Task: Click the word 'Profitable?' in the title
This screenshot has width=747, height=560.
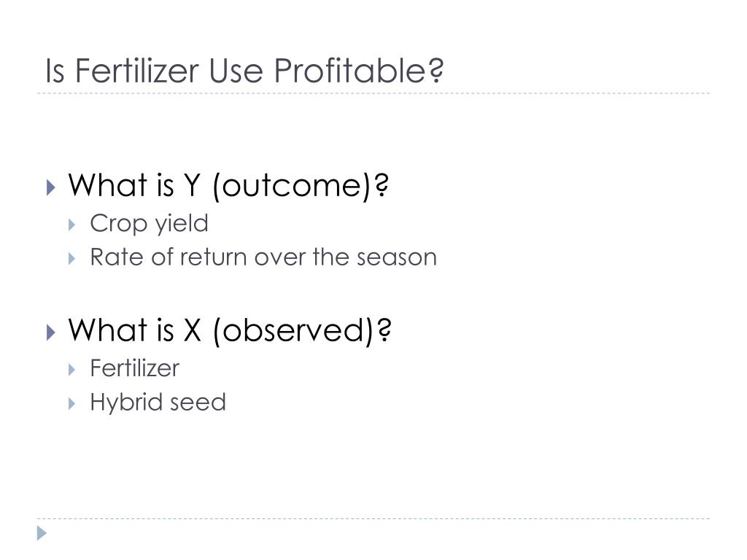Action: tap(359, 71)
